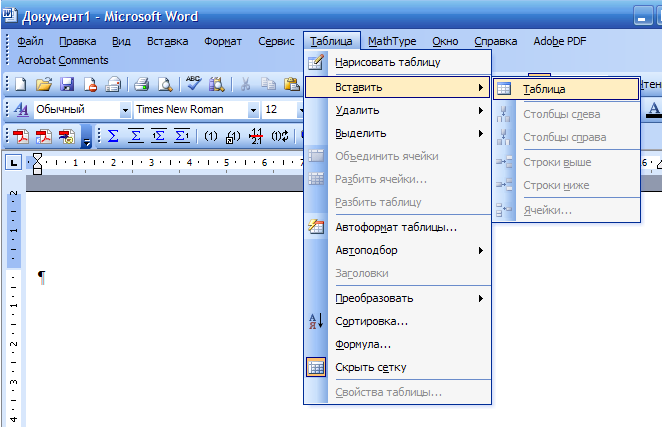The height and width of the screenshot is (427, 662).
Task: Click the Times New Roman font name field
Action: pos(191,110)
